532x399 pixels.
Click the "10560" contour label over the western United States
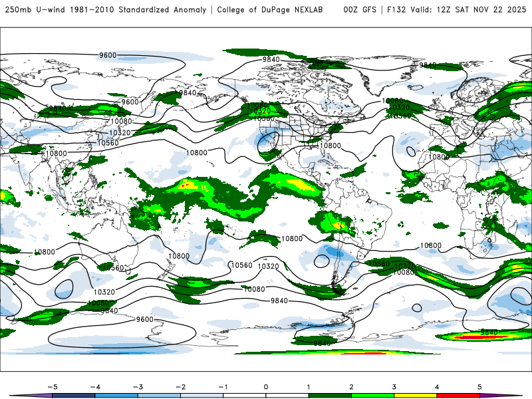point(263,118)
